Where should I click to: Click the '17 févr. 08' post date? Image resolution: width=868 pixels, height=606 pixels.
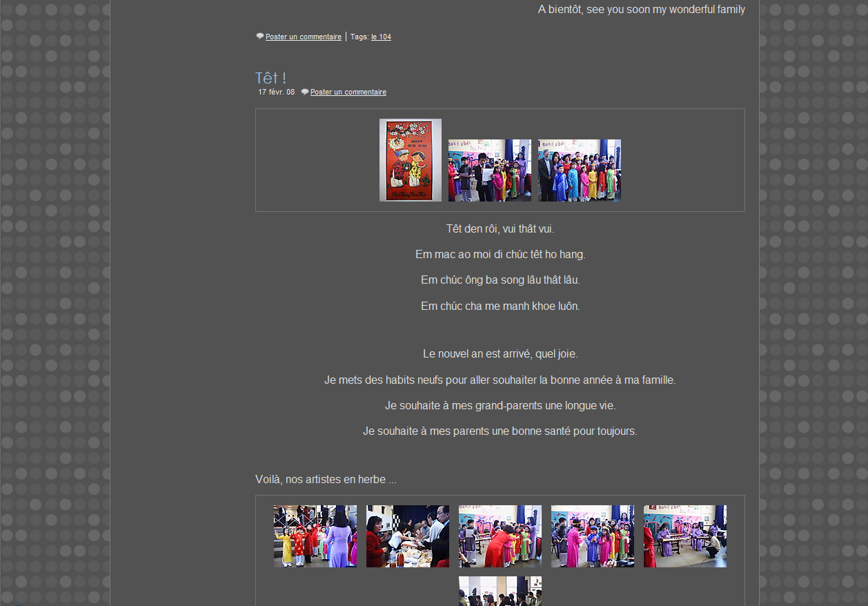276,92
